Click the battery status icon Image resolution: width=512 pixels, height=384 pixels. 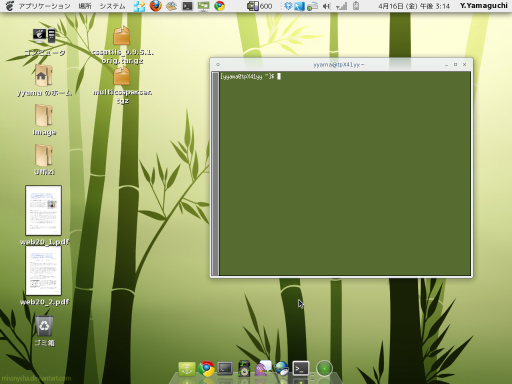(356, 6)
